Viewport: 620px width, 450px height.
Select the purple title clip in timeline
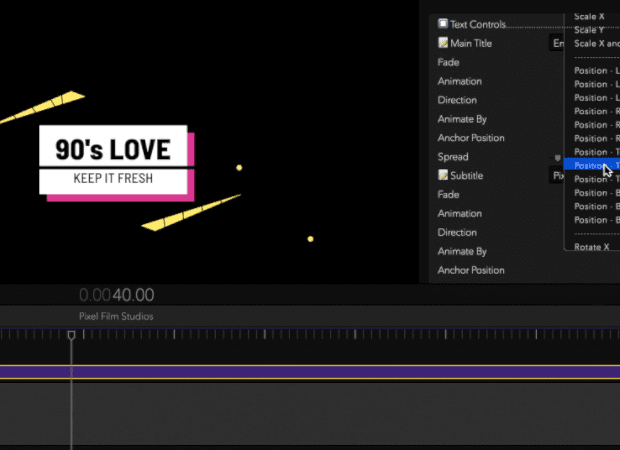310,372
